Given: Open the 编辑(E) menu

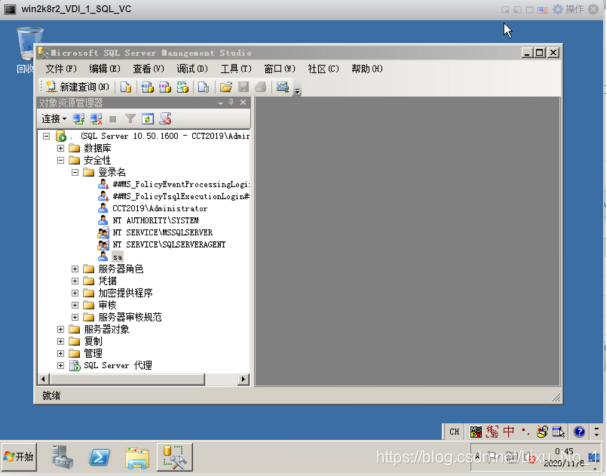Looking at the screenshot, I should click(x=105, y=69).
